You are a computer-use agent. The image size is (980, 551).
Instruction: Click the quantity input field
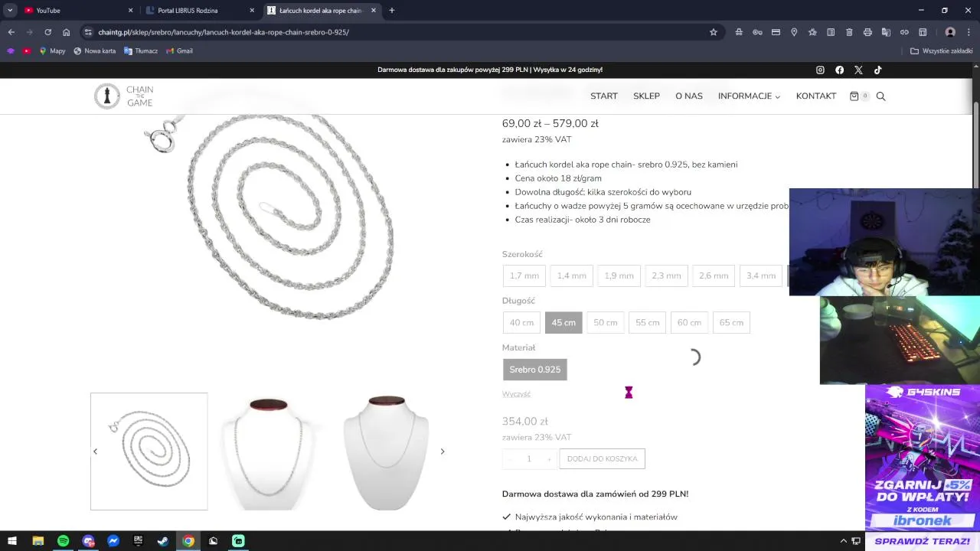click(528, 458)
